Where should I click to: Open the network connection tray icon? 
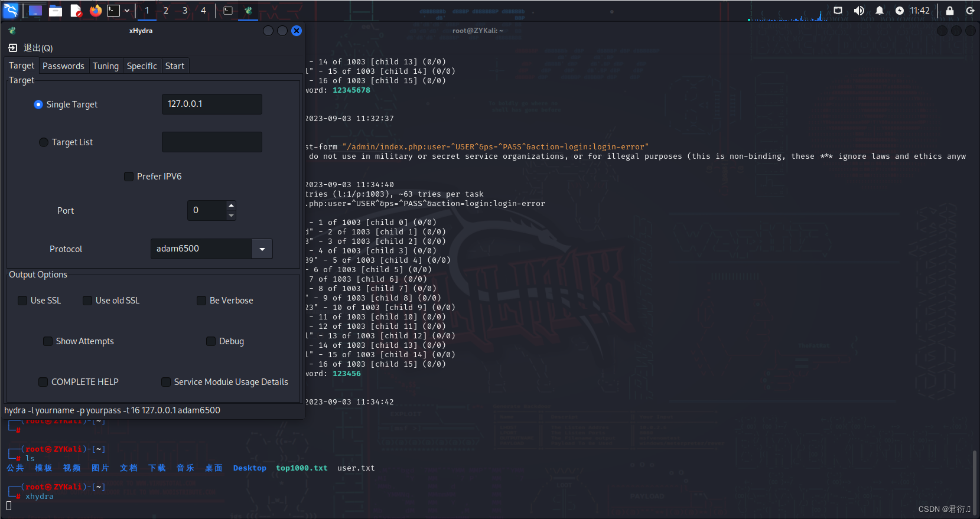click(838, 11)
